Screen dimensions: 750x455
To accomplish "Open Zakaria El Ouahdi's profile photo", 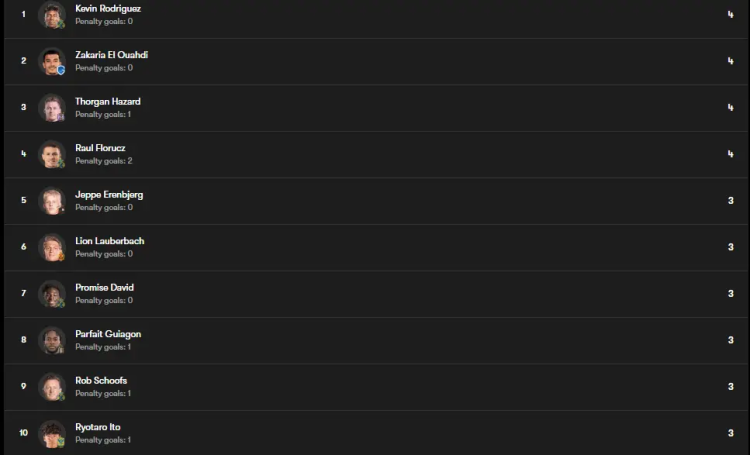I will tap(51, 61).
